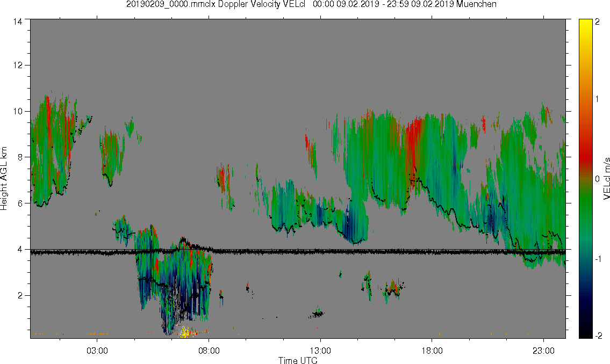Viewport: 610px width, 364px height.
Task: Click the colorbar value '2' at top
Action: [598, 22]
